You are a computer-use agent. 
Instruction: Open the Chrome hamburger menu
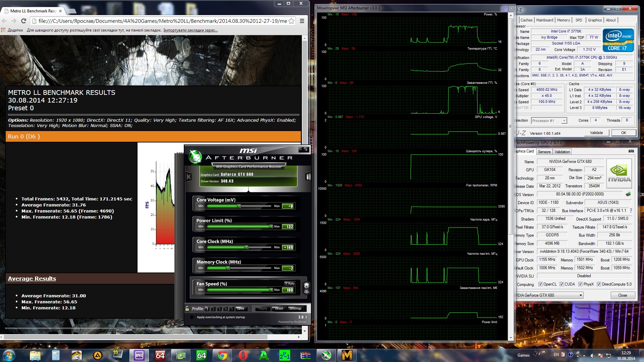tap(302, 21)
